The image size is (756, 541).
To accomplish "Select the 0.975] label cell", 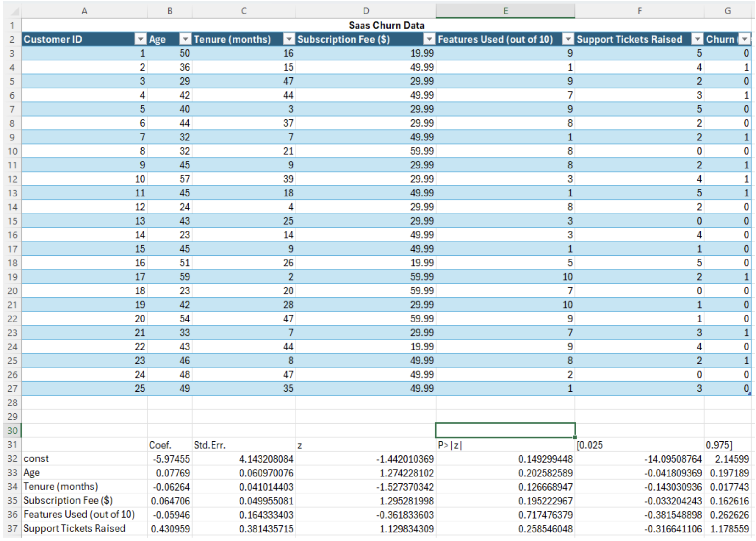I will pyautogui.click(x=728, y=445).
